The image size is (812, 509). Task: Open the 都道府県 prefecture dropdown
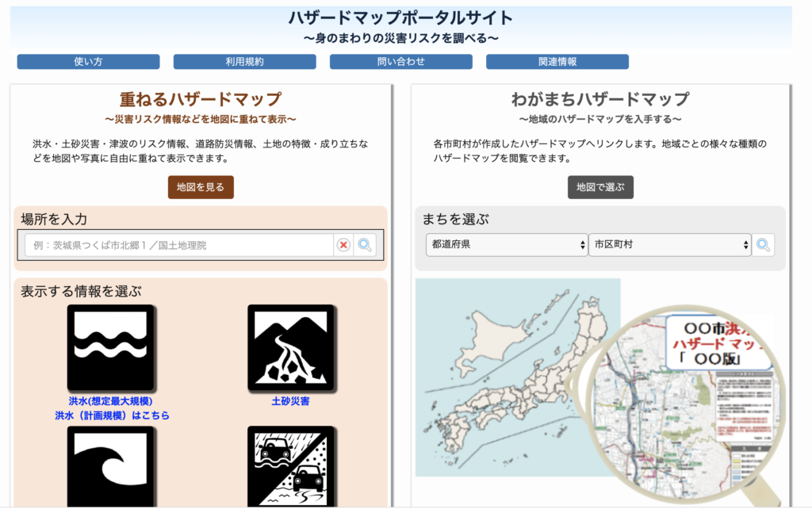coord(507,244)
